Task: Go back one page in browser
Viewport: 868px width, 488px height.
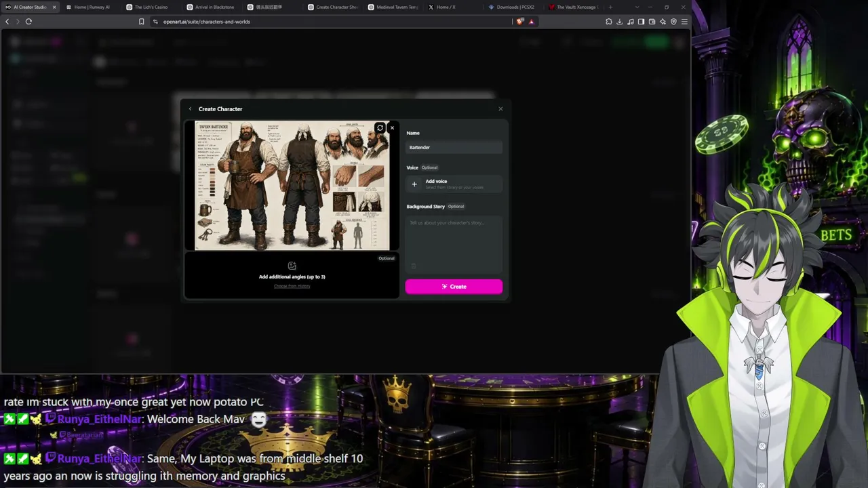Action: click(7, 22)
